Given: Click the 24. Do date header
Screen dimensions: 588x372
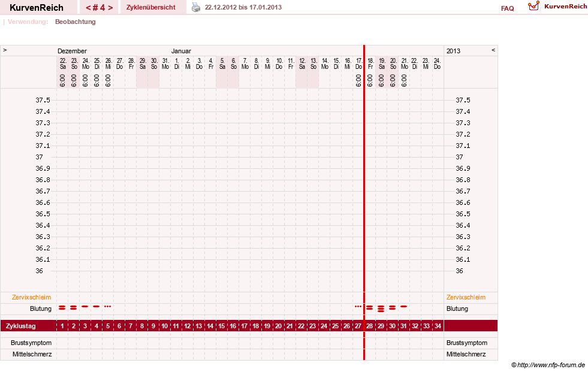Looking at the screenshot, I should pos(437,63).
